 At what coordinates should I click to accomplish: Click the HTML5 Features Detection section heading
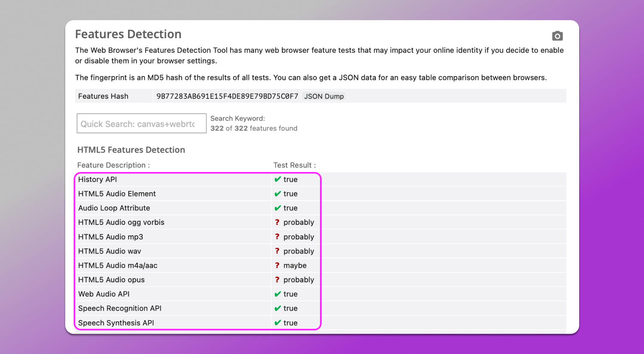point(131,150)
